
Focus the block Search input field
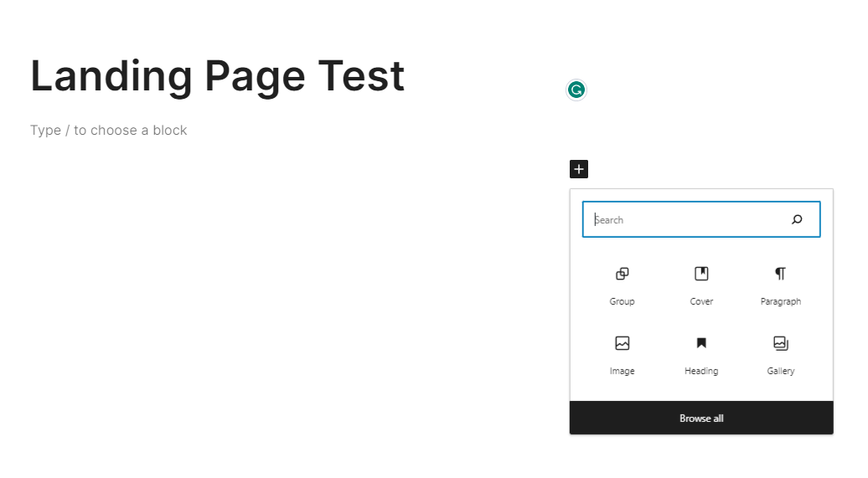click(687, 219)
